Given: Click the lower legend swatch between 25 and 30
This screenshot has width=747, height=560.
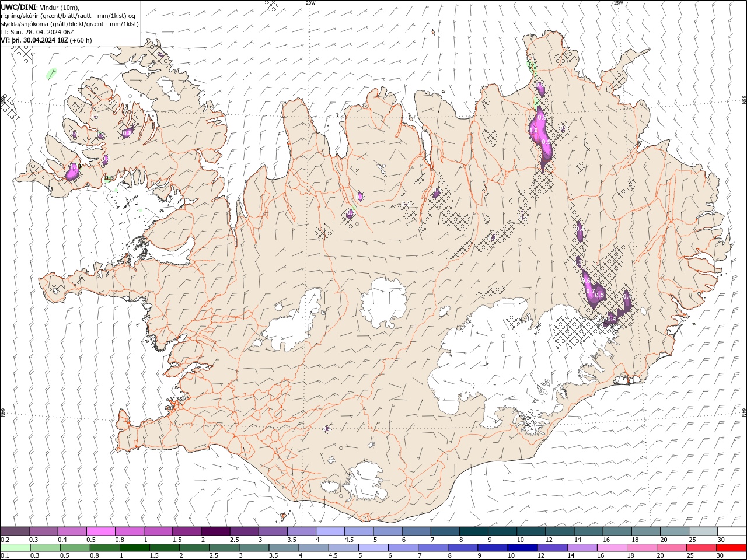Looking at the screenshot, I should click(x=701, y=548).
